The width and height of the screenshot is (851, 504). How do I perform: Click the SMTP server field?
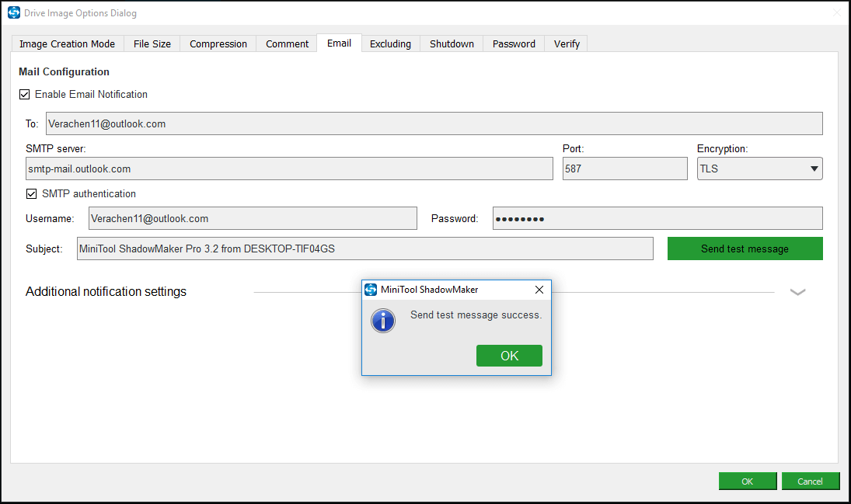point(289,169)
